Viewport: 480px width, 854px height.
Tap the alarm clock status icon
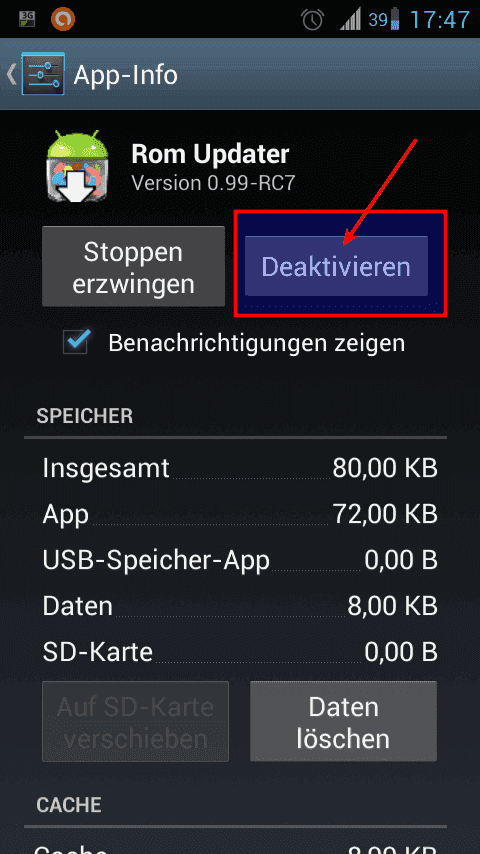click(x=313, y=20)
